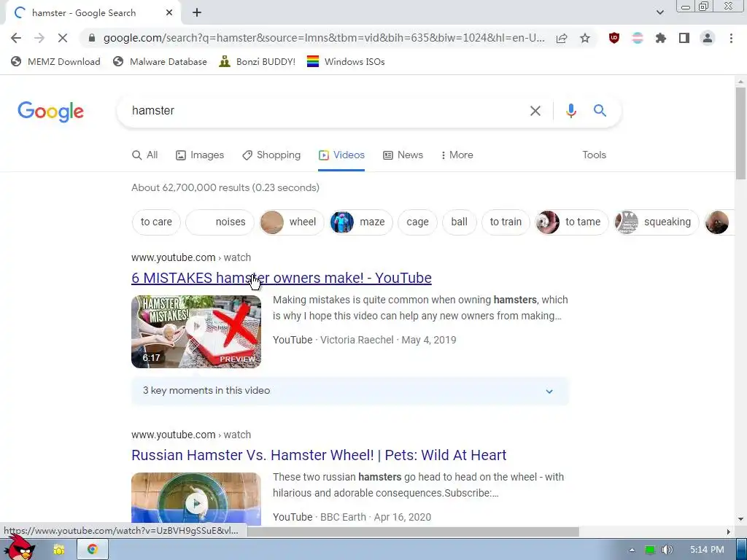The height and width of the screenshot is (560, 747).
Task: Click the share this page icon
Action: (562, 38)
